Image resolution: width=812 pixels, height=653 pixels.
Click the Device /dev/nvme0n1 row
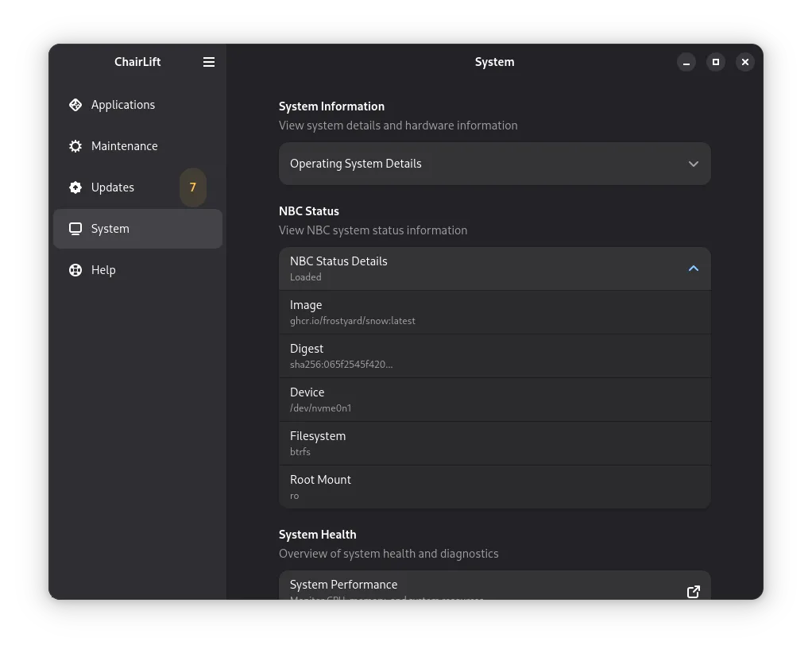point(494,400)
